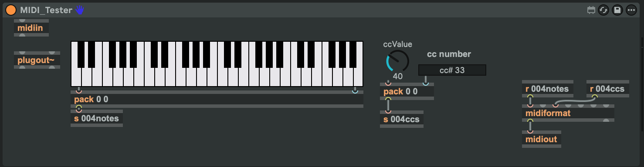The width and height of the screenshot is (644, 167).
Task: Open the patcher edit window icon
Action: coord(591,10)
